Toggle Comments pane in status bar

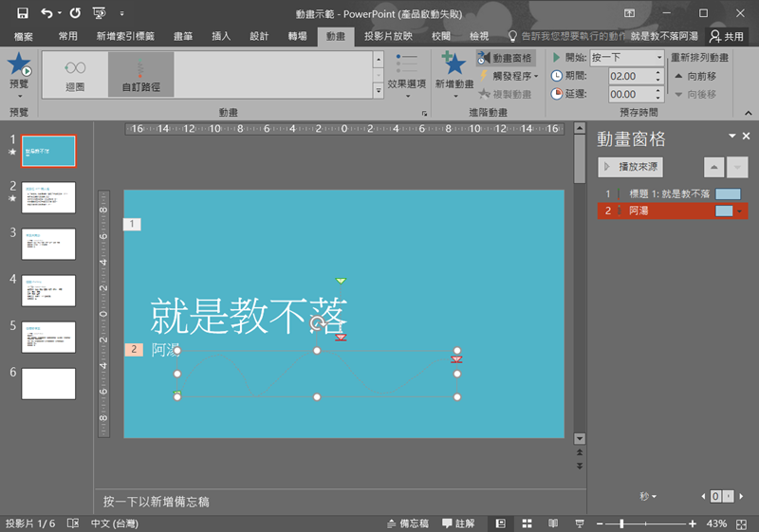(x=458, y=523)
